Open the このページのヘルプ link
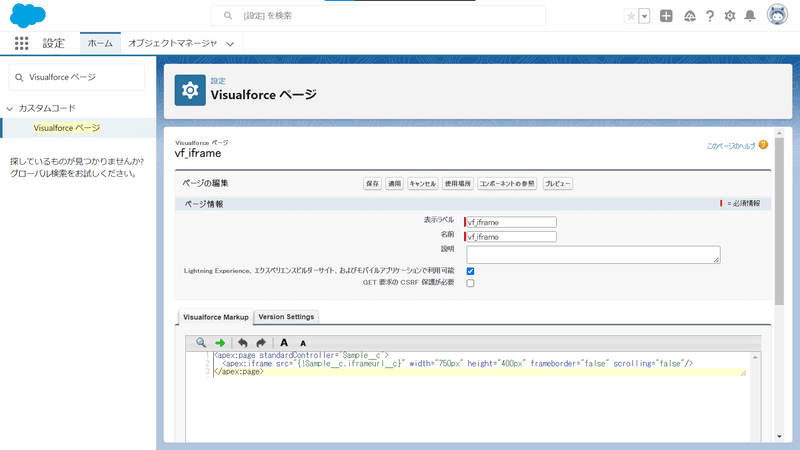 pyautogui.click(x=731, y=146)
